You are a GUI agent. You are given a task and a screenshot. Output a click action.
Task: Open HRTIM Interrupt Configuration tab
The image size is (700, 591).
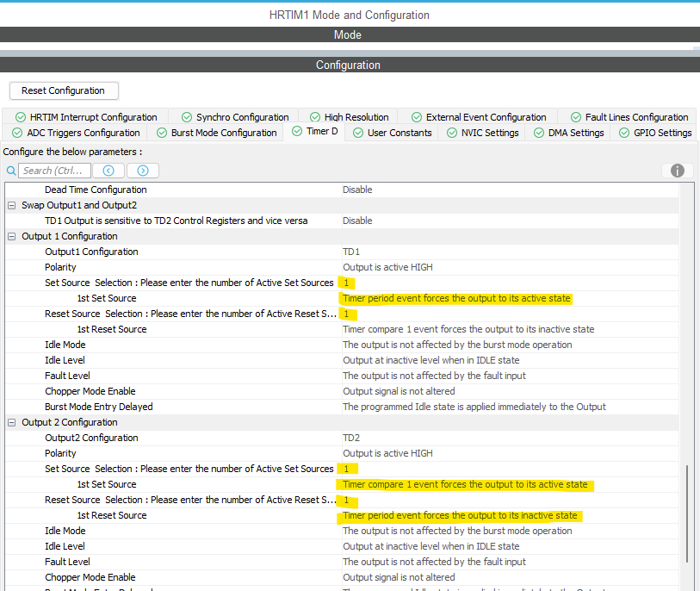click(86, 117)
